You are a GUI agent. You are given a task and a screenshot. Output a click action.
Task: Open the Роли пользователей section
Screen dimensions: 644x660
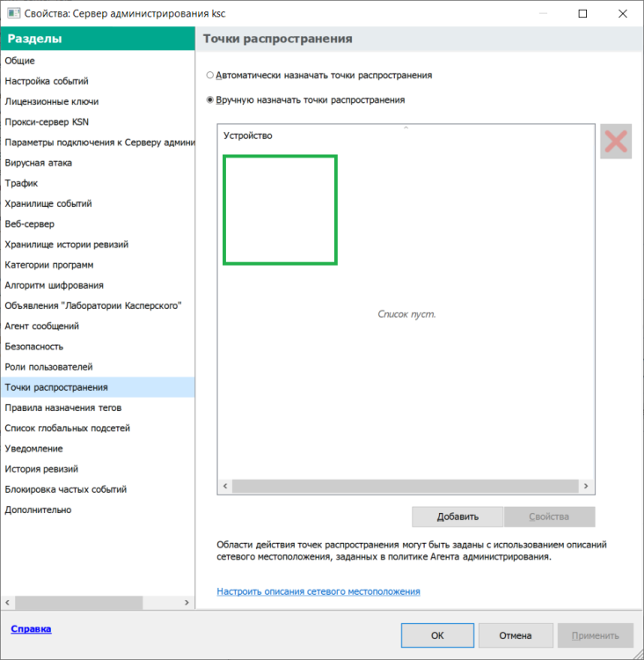pos(98,367)
